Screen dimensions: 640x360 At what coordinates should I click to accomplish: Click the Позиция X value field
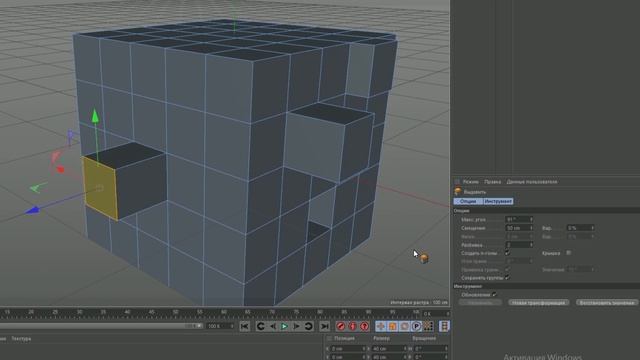click(x=347, y=349)
